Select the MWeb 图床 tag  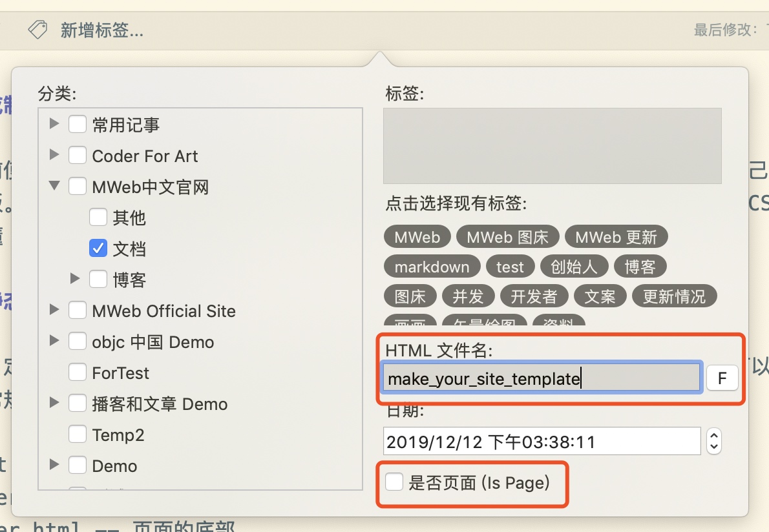[507, 237]
